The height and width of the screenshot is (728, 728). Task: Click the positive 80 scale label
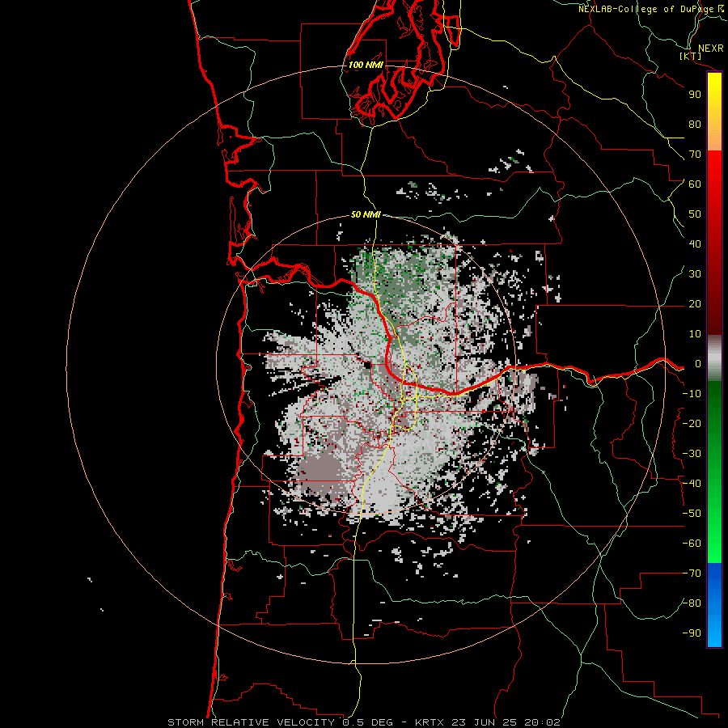pos(695,125)
